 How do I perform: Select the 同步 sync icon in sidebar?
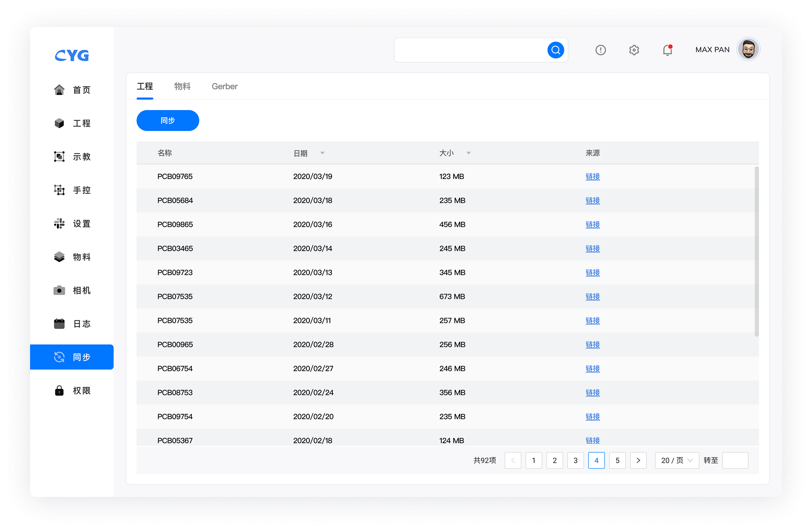(59, 357)
